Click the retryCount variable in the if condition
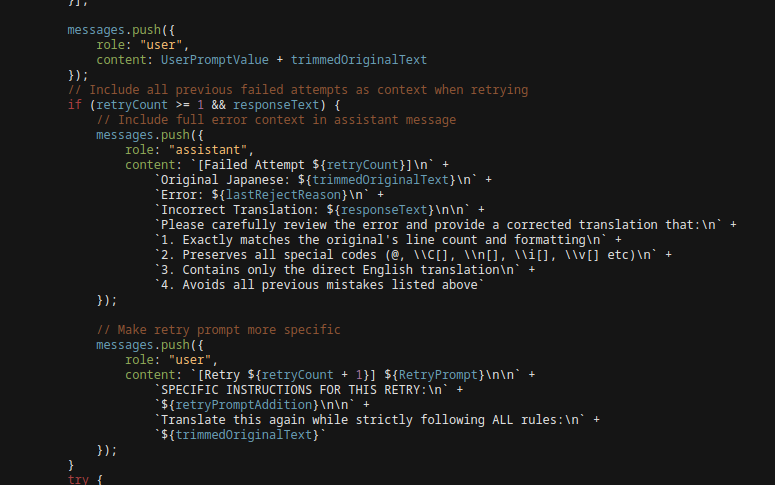This screenshot has width=775, height=485. click(132, 105)
